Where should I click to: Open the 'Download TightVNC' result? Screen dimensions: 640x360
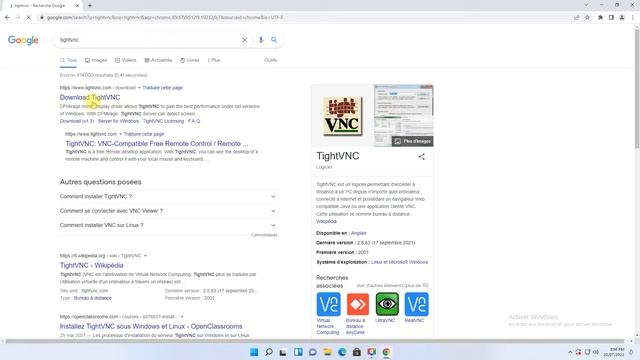click(x=90, y=97)
